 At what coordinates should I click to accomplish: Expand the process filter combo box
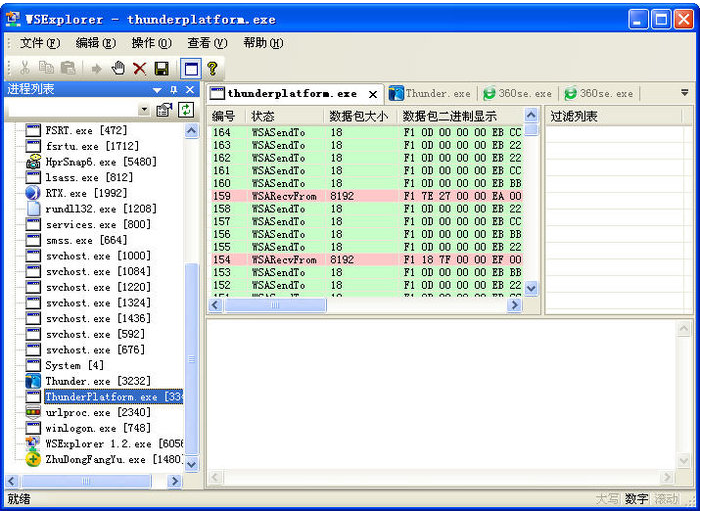pos(144,110)
